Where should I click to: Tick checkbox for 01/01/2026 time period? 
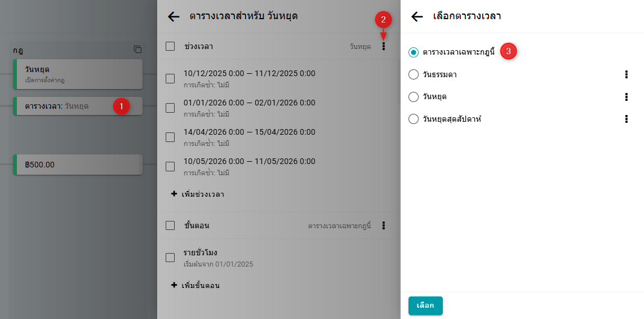(x=170, y=108)
